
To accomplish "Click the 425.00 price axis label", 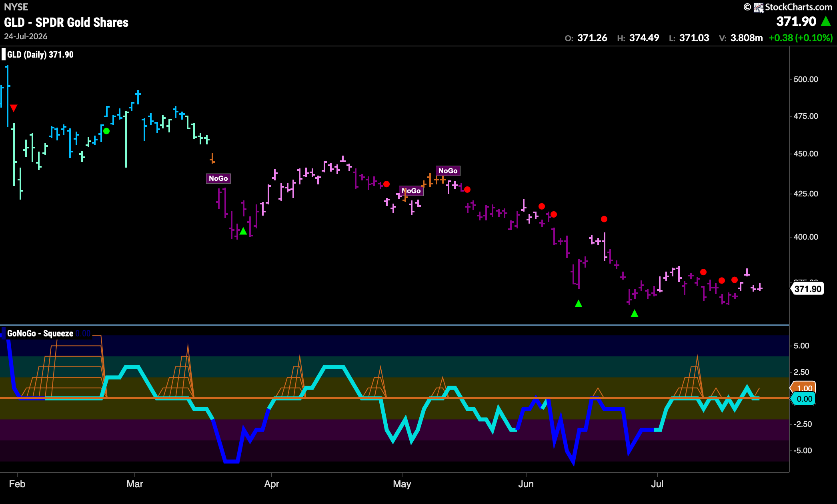I will click(x=806, y=194).
